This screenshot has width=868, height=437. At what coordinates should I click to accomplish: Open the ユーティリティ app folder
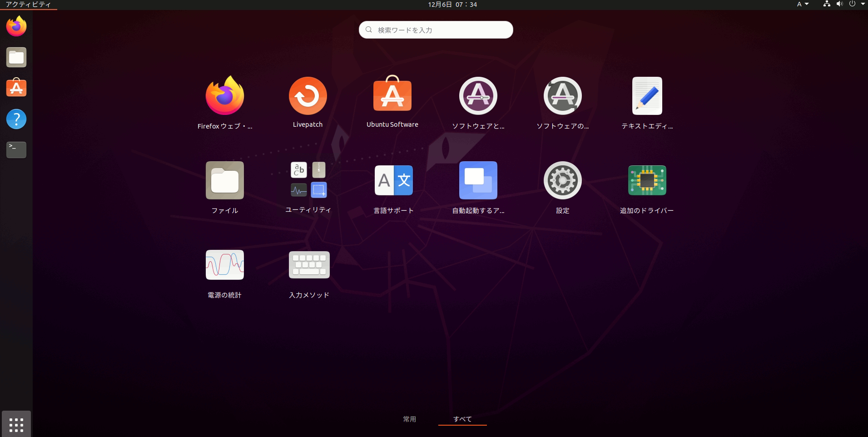coord(308,180)
